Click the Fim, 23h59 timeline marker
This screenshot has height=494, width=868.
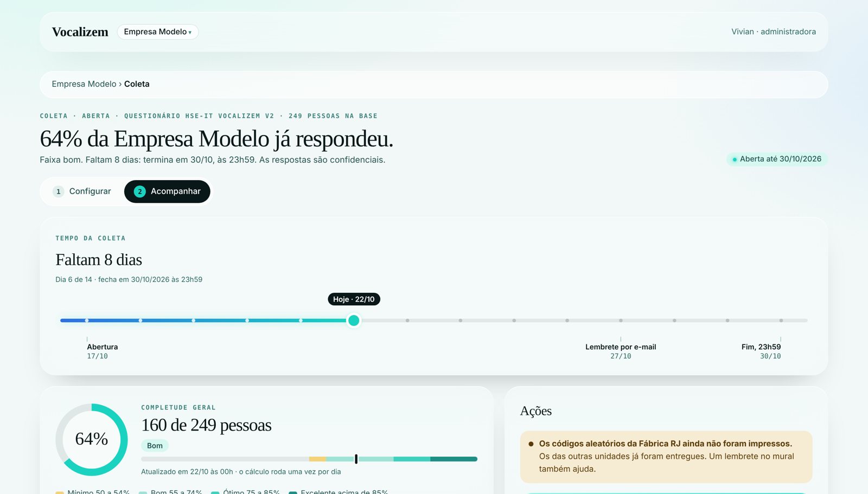761,351
